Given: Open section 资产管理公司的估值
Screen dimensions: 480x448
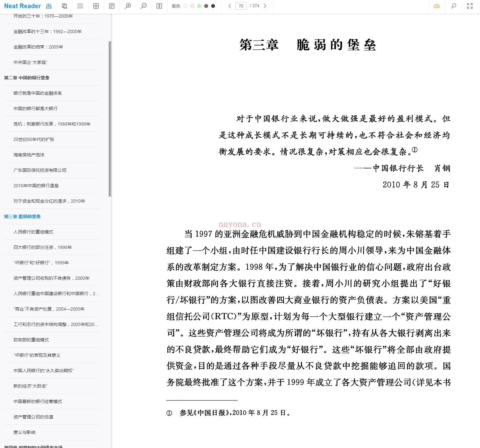Looking at the screenshot, I should click(33, 417).
